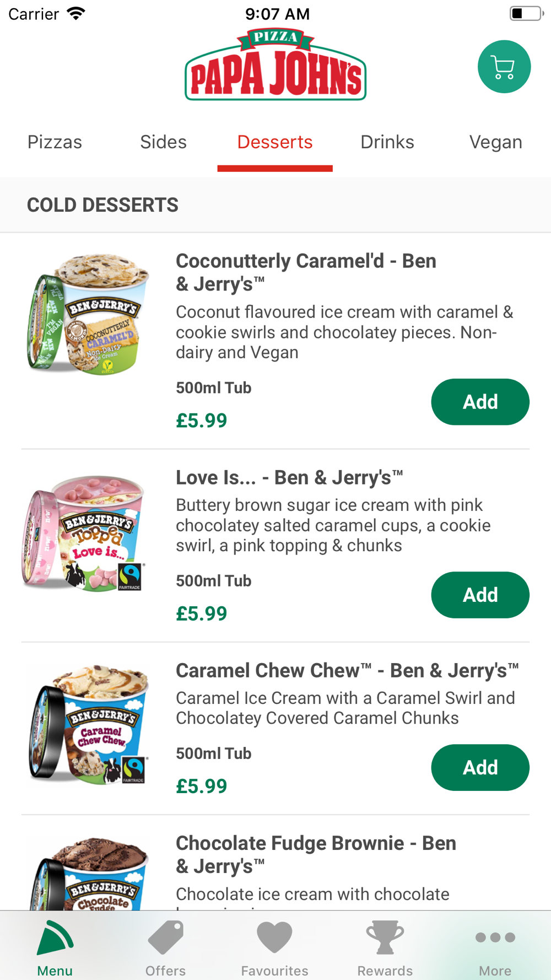551x980 pixels.
Task: Open the Vegan tab
Action: (495, 142)
